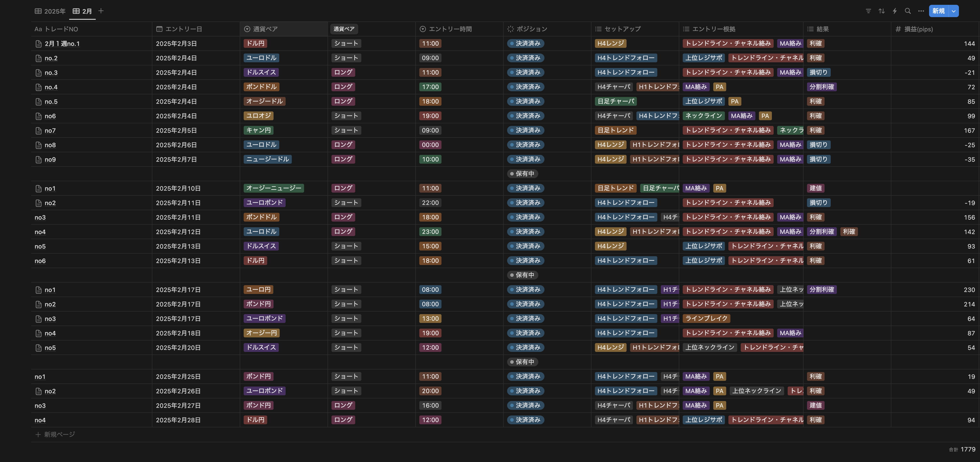Click page icon of 2025年2月20日 no5 row
Image resolution: width=980 pixels, height=462 pixels.
point(38,347)
